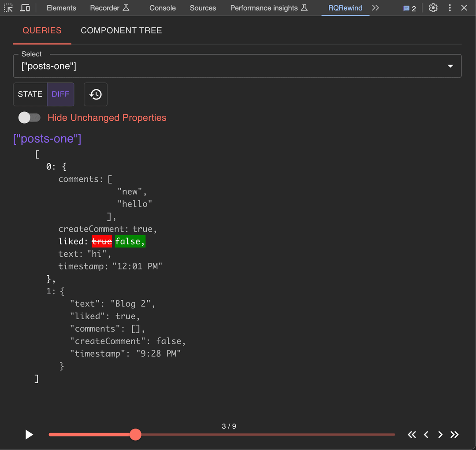
Task: Open DevTools settings gear
Action: click(433, 8)
